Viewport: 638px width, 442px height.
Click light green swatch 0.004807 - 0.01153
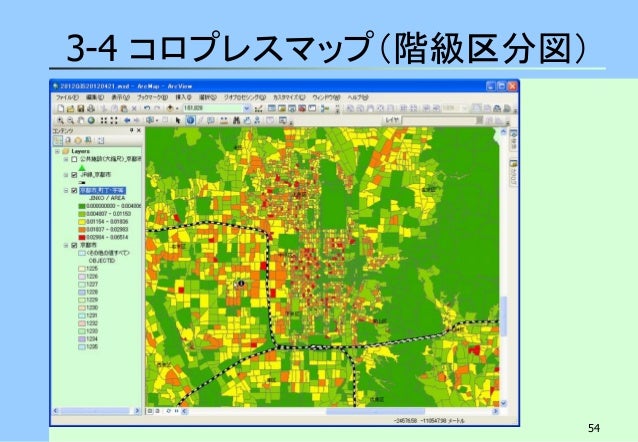tap(82, 214)
